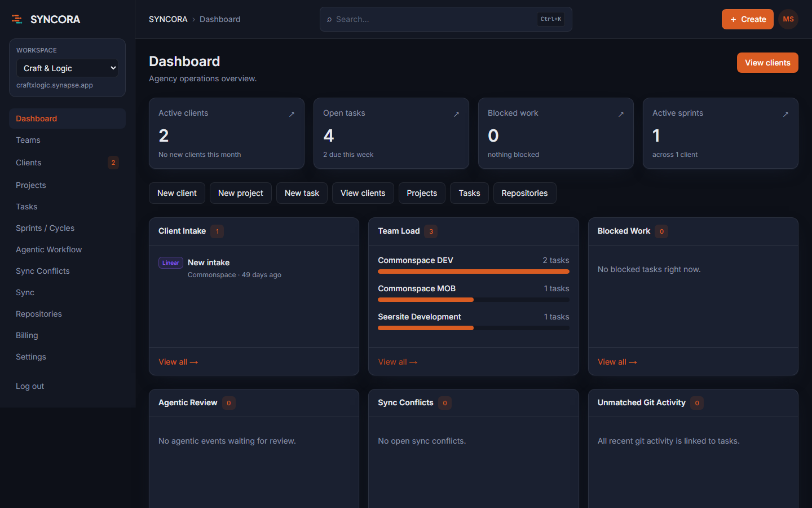Image resolution: width=812 pixels, height=508 pixels.
Task: Open the New intake entry
Action: 209,262
